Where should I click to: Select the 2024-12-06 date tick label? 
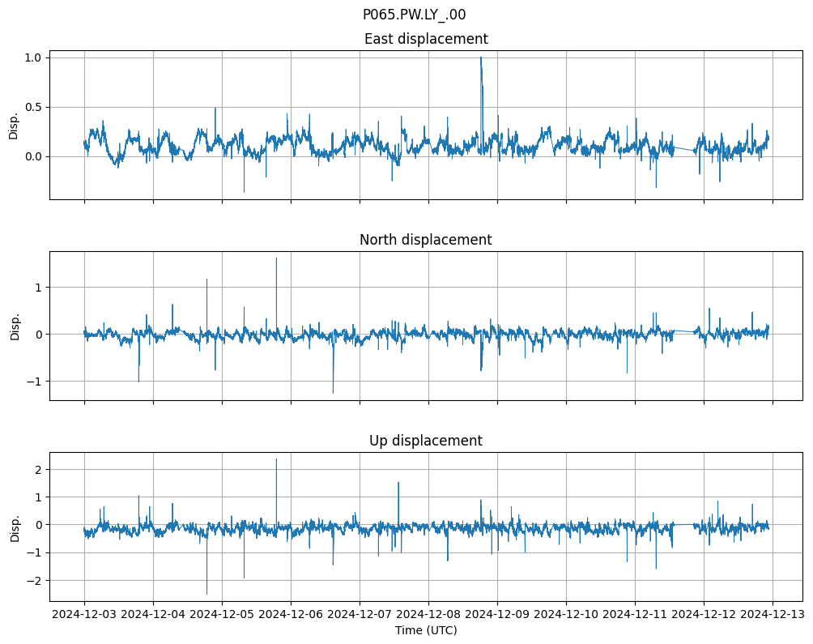291,614
